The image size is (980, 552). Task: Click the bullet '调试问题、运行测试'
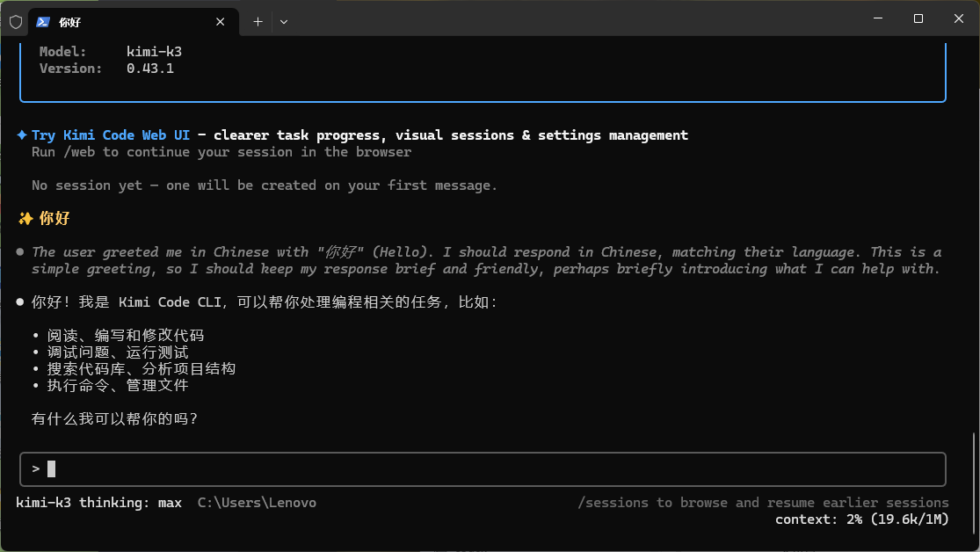click(x=118, y=352)
